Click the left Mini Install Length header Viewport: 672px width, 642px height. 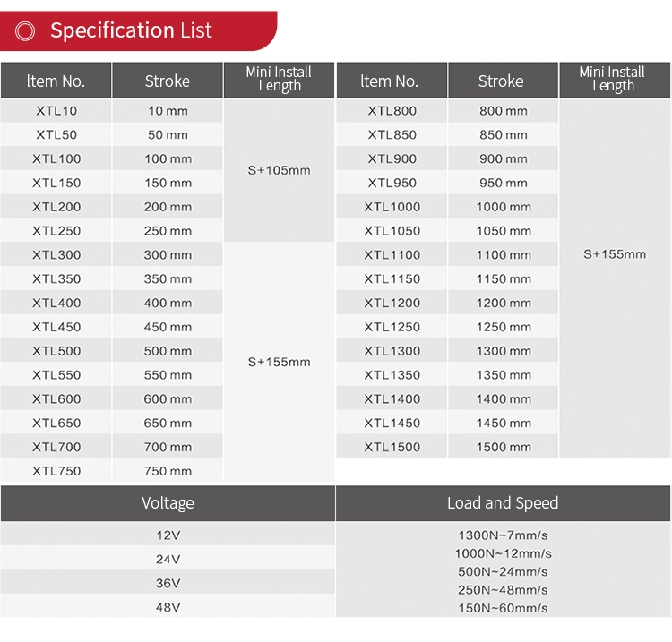coord(279,80)
